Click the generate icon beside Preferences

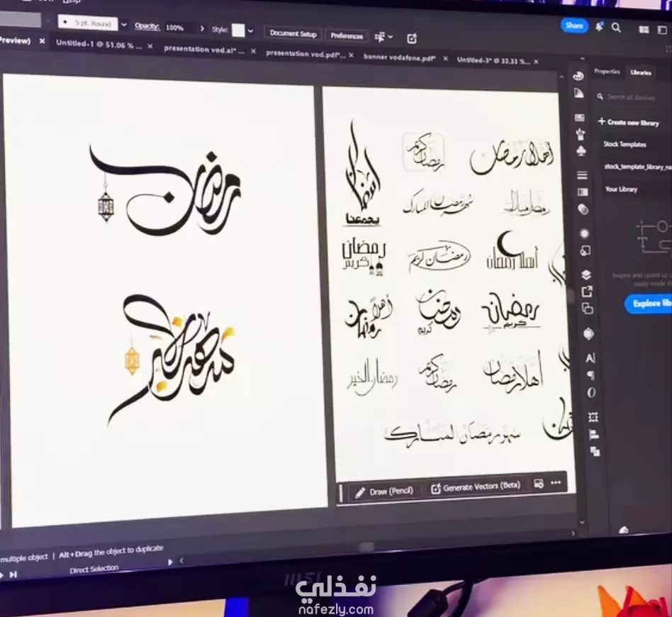point(411,38)
